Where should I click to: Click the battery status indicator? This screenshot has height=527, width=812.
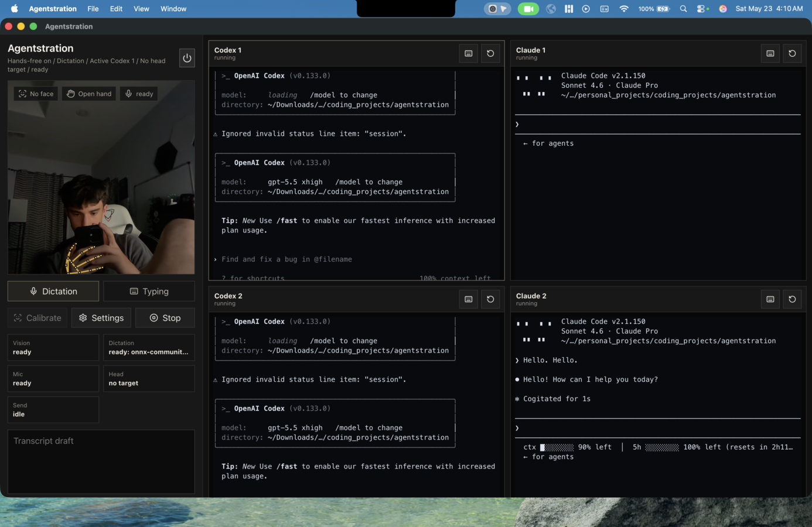[x=654, y=9]
